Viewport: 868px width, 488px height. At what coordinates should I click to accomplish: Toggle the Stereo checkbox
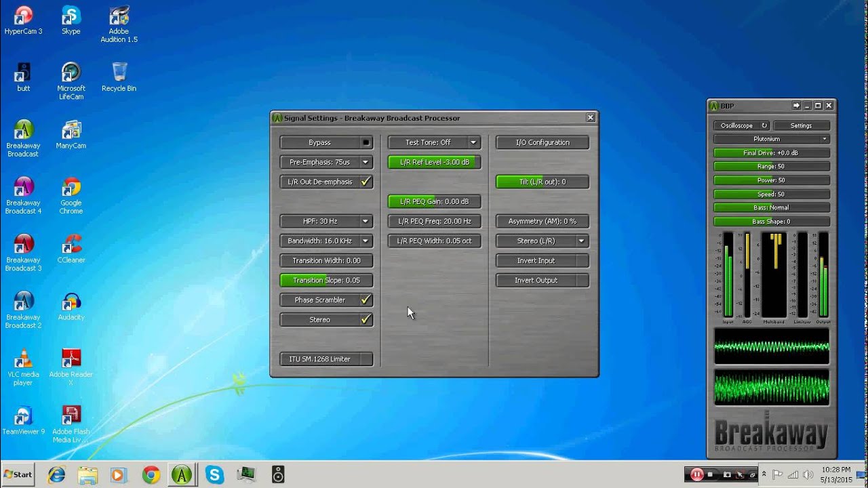click(326, 319)
